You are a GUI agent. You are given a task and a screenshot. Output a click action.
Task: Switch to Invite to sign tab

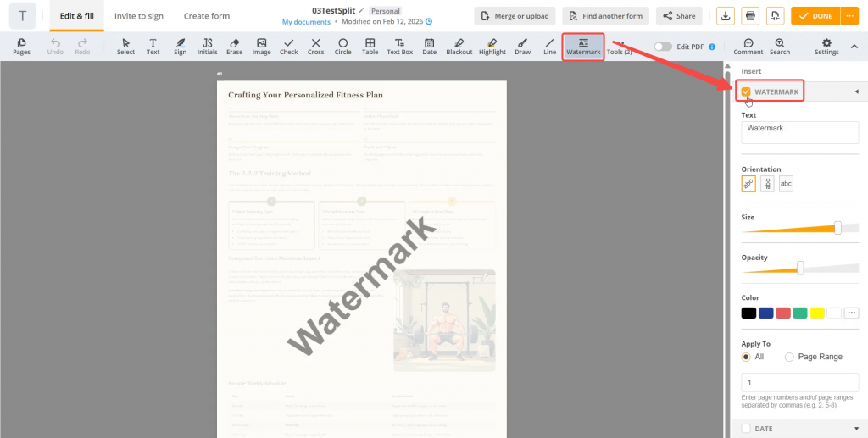coord(139,16)
